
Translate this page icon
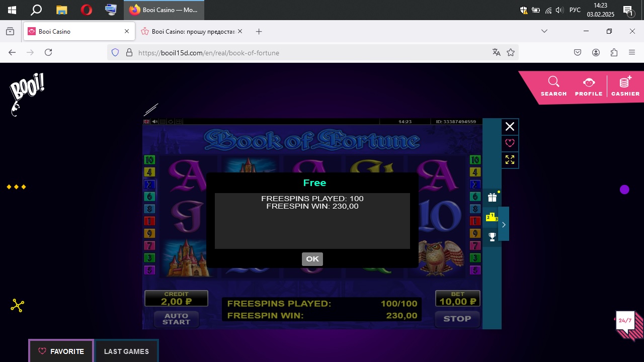coord(497,52)
